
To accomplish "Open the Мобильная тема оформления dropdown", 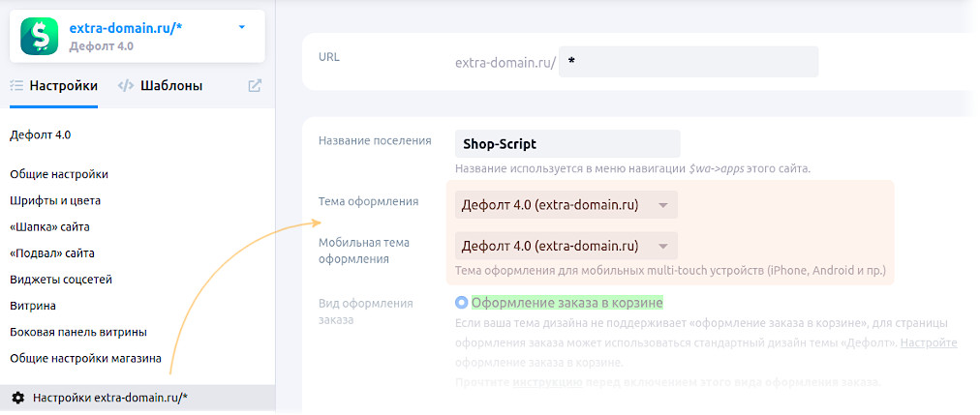I will pos(566,246).
